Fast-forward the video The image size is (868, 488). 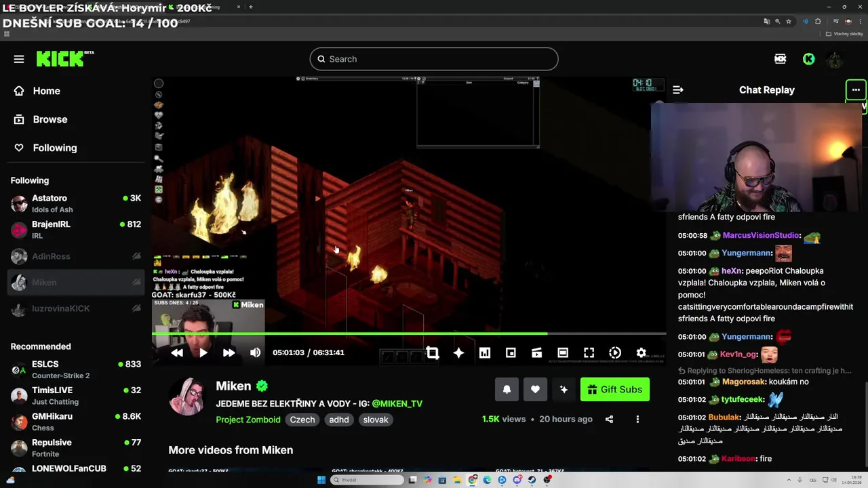click(x=229, y=352)
